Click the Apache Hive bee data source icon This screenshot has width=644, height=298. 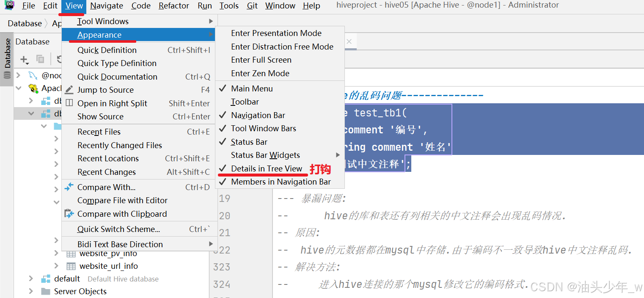(x=33, y=88)
